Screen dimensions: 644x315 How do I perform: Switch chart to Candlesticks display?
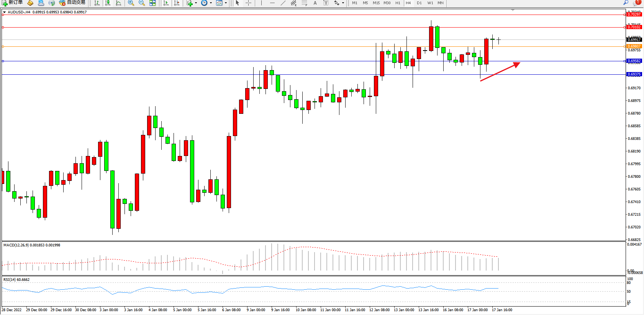point(108,3)
